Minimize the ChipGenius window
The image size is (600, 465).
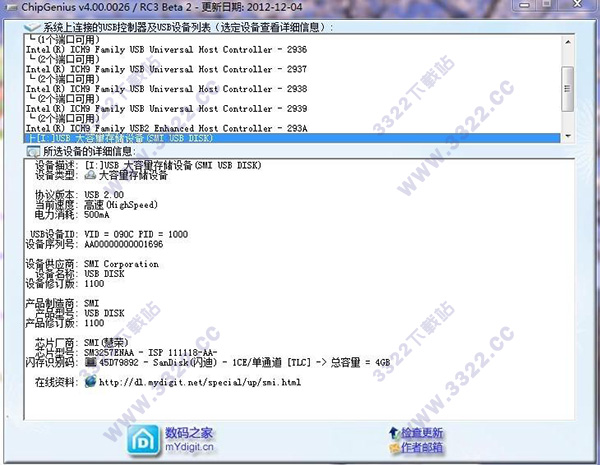[525, 5]
